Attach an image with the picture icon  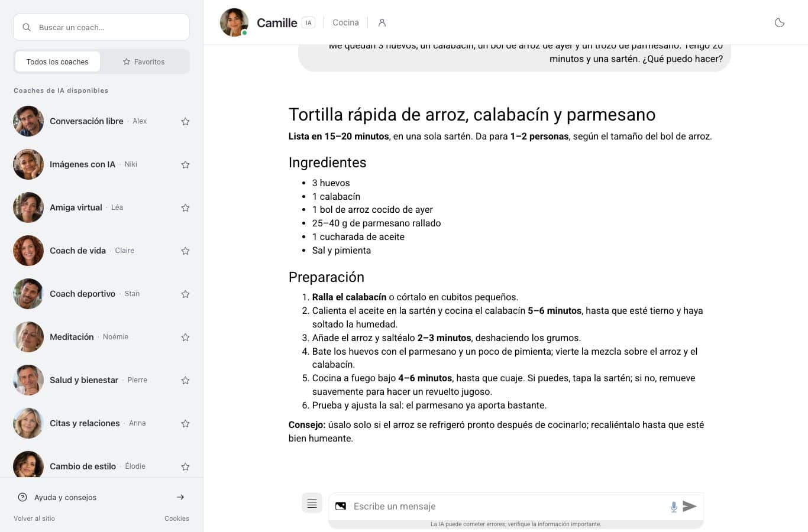click(341, 506)
